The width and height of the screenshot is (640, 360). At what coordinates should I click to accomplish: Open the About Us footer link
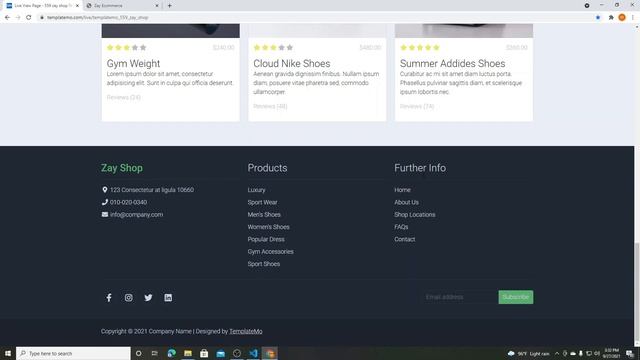407,202
